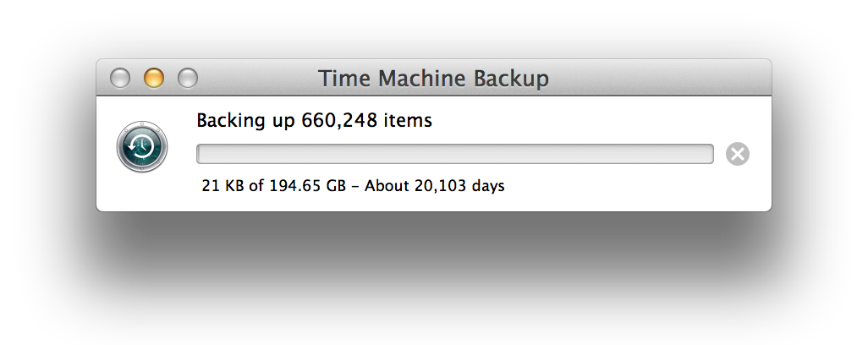Click the gray zoom window button
This screenshot has width=868, height=345.
point(188,78)
